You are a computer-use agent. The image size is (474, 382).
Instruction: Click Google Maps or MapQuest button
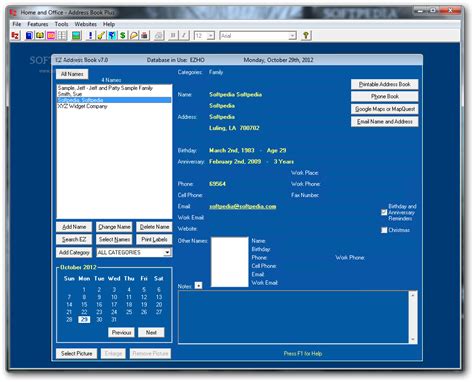[x=384, y=109]
